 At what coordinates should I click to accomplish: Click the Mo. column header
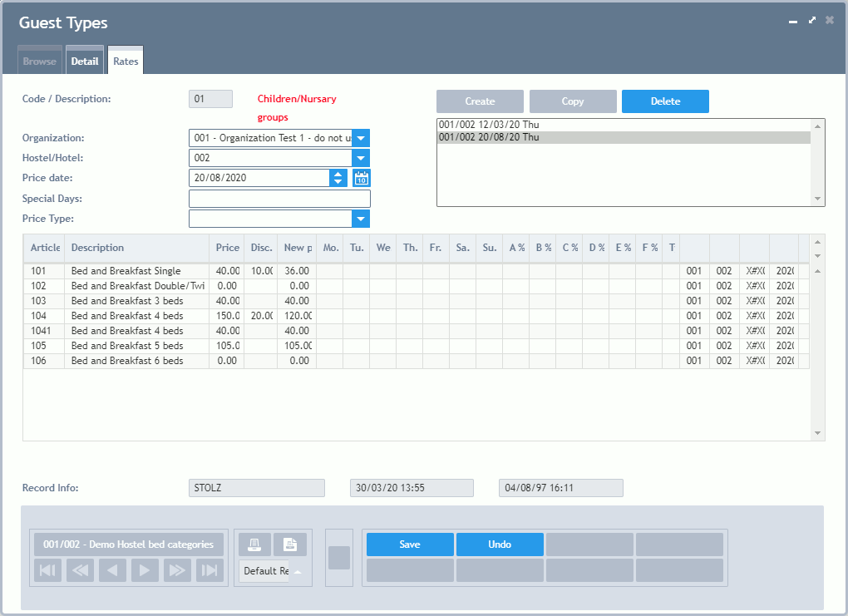(330, 248)
